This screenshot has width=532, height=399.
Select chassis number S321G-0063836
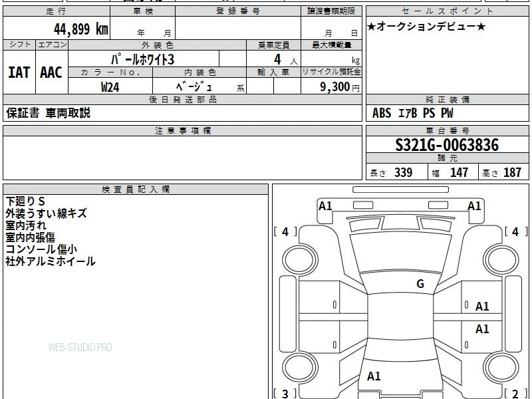[447, 145]
